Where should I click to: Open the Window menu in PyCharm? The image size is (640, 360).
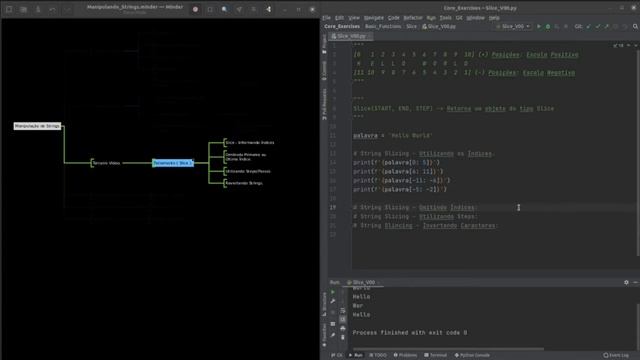point(476,18)
